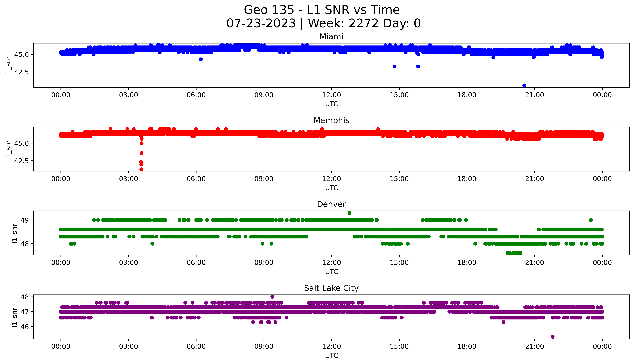Click the lowest blue outlier point in Miami plot
The image size is (634, 364).
(524, 85)
